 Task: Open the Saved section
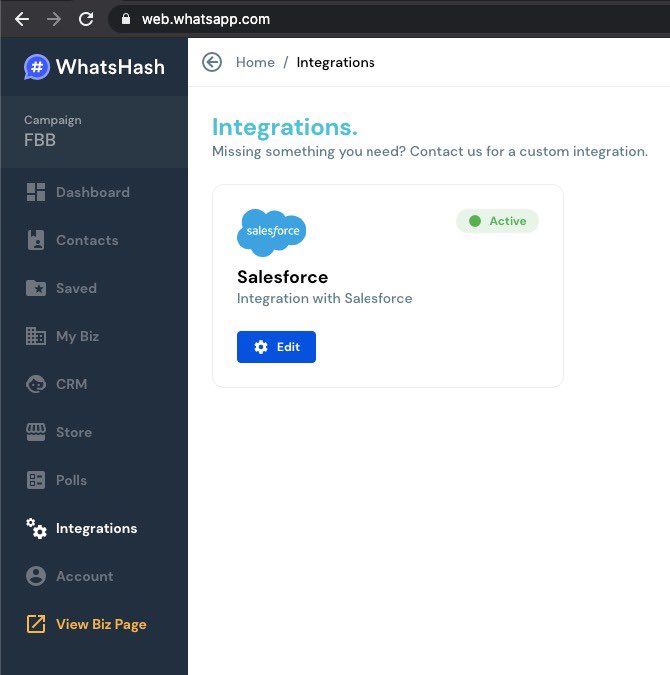tap(94, 288)
